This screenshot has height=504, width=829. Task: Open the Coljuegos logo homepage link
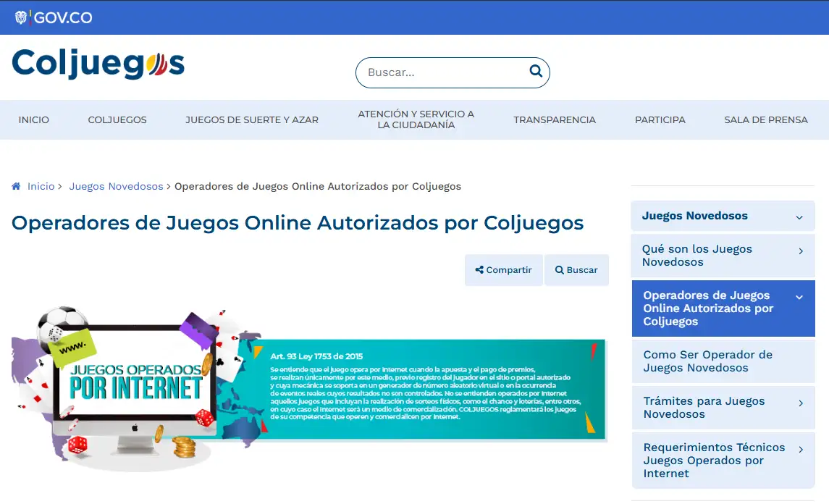(x=98, y=64)
